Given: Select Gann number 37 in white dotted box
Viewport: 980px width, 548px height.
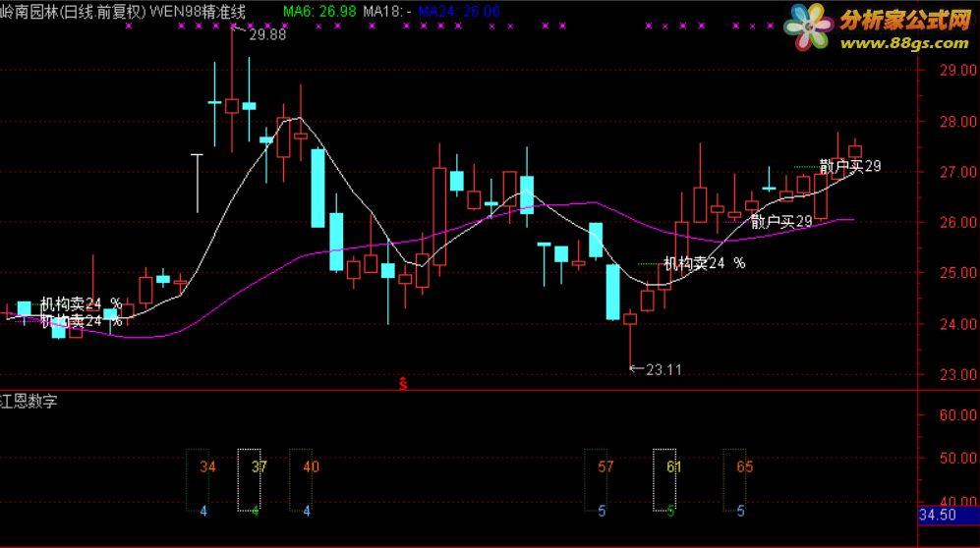Looking at the screenshot, I should (x=259, y=466).
